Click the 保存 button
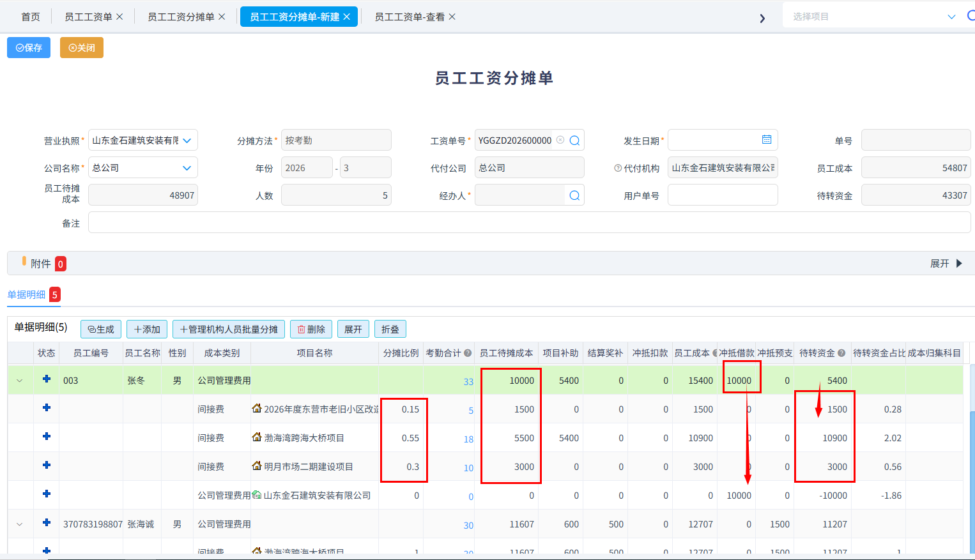The width and height of the screenshot is (975, 560). (x=29, y=48)
